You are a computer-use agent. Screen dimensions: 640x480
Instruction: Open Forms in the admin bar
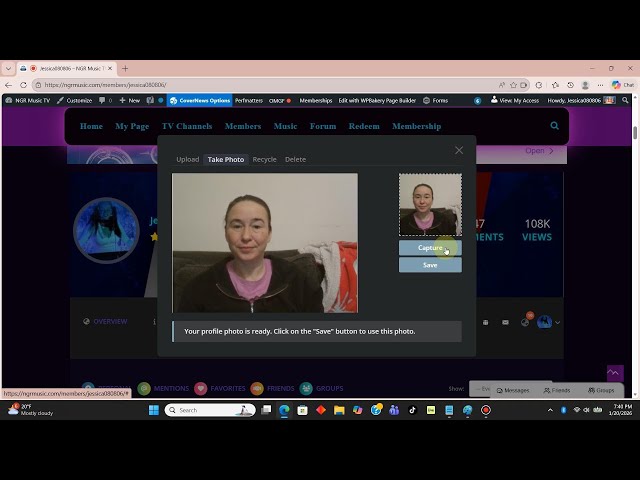click(x=436, y=100)
